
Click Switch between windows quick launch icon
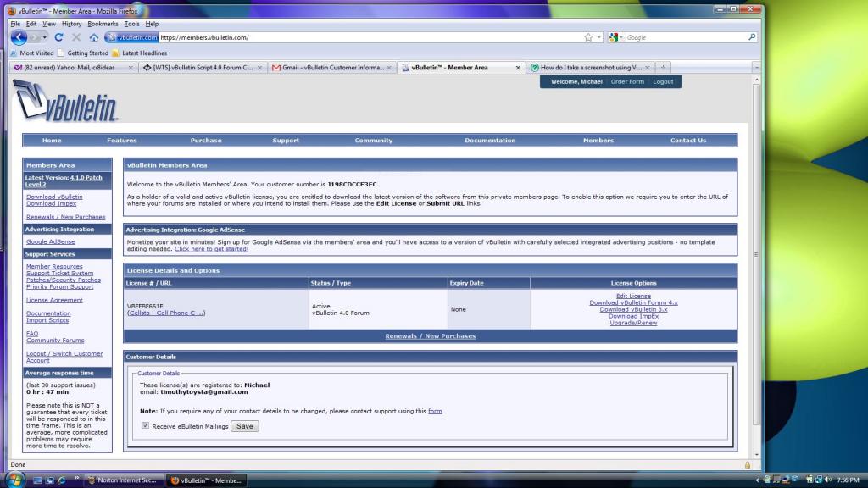coord(49,480)
